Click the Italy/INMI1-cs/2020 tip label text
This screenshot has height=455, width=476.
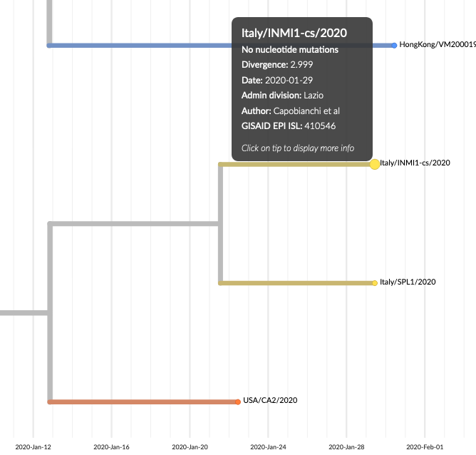[x=415, y=163]
